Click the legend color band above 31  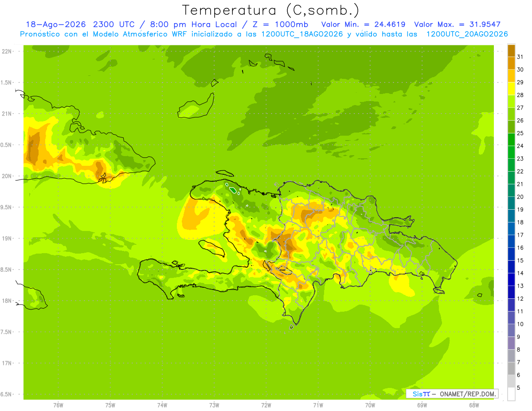[511, 51]
